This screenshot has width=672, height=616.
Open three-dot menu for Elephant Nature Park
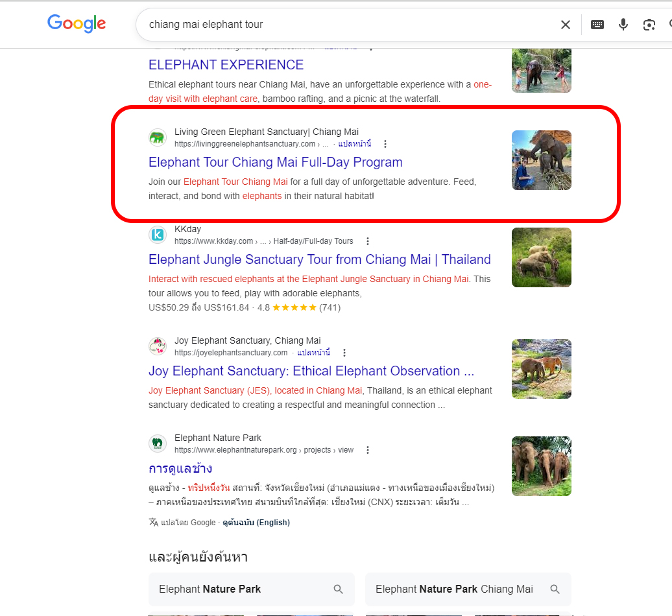pos(368,450)
